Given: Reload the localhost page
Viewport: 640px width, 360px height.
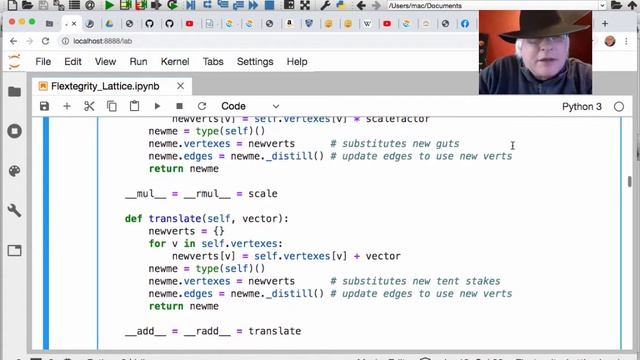Looking at the screenshot, I should coord(45,41).
